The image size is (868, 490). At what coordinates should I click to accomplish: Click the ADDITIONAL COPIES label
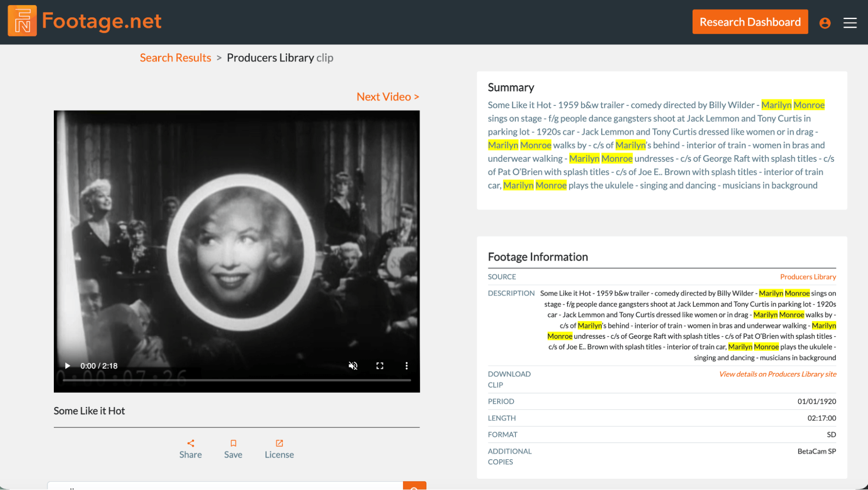(509, 457)
